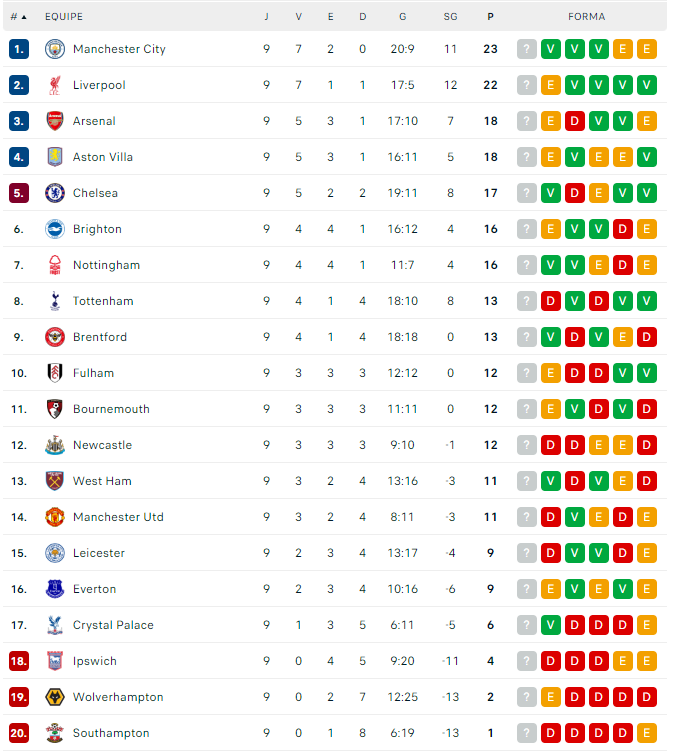Click the Newcastle club crest
Image resolution: width=676 pixels, height=755 pixels.
click(x=55, y=445)
